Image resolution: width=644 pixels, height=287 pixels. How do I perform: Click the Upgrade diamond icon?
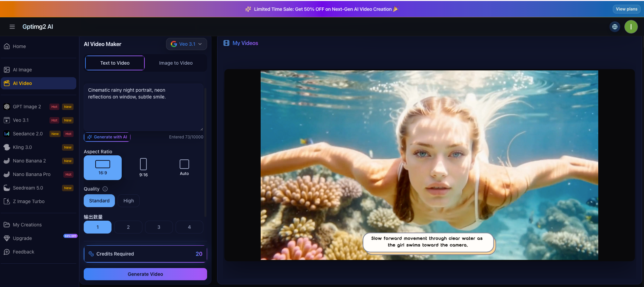pos(7,238)
